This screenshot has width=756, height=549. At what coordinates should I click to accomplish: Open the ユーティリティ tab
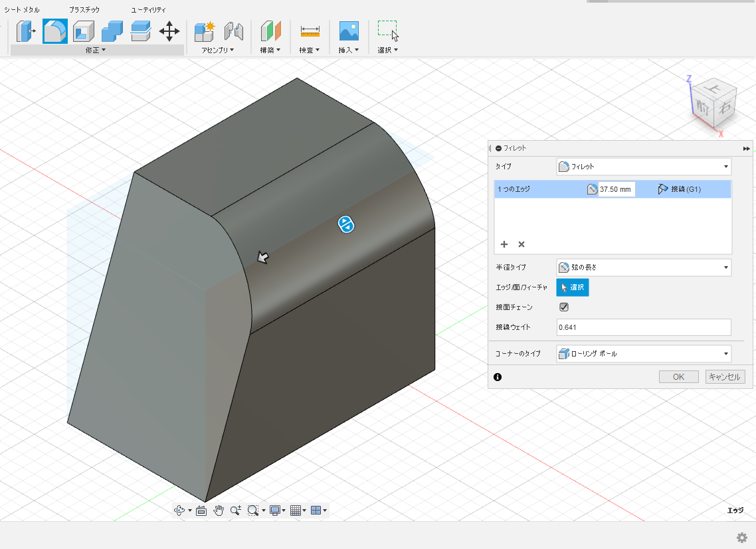click(149, 10)
